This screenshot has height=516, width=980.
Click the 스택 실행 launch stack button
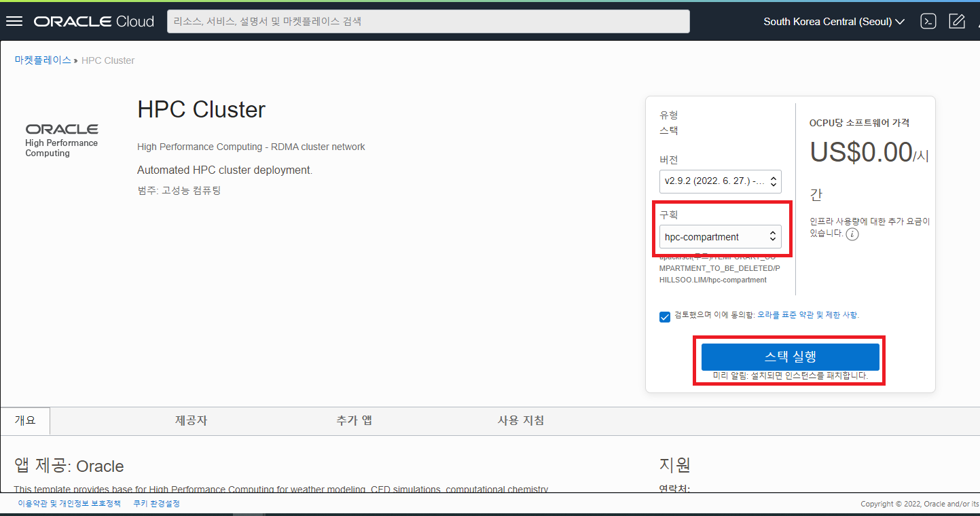click(790, 357)
